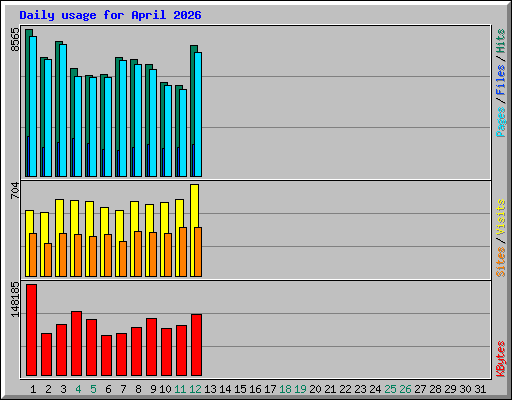Click the red KBytes bar for day 6
This screenshot has width=512, height=400.
click(x=106, y=356)
